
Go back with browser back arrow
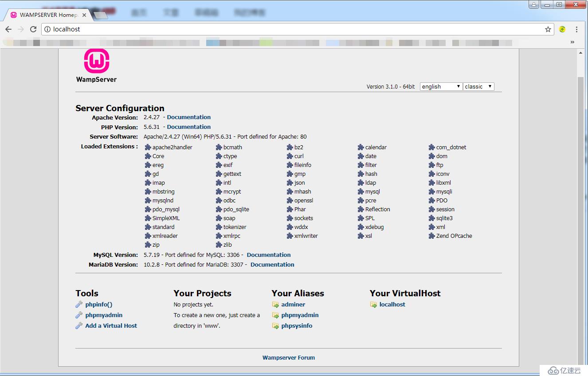coord(8,29)
